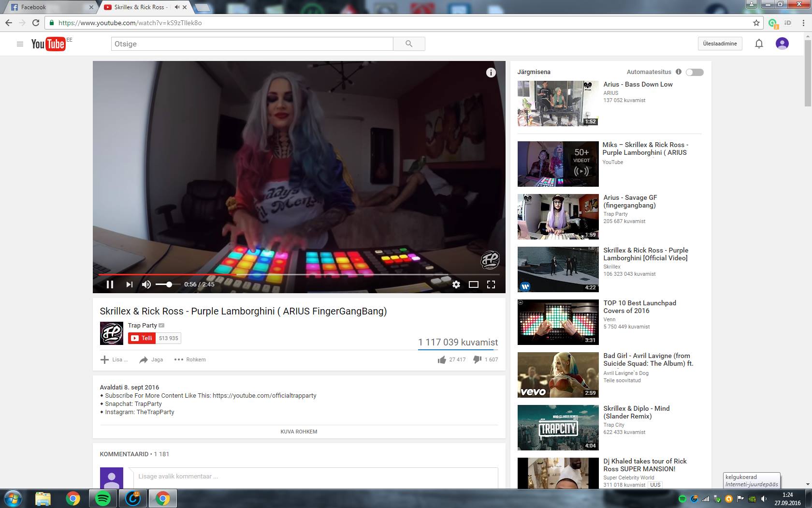812x508 pixels.
Task: Enter fullscreen video mode
Action: click(x=491, y=284)
